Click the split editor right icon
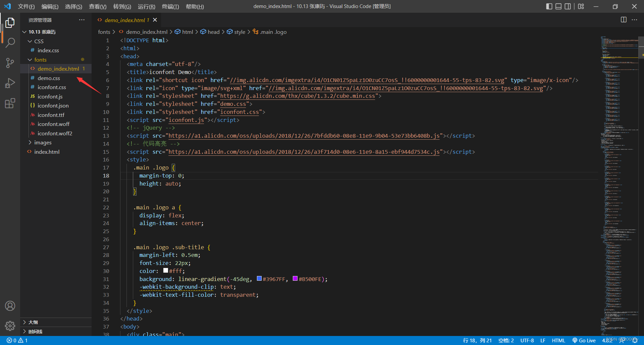Viewport: 644px width, 345px height. coord(624,20)
